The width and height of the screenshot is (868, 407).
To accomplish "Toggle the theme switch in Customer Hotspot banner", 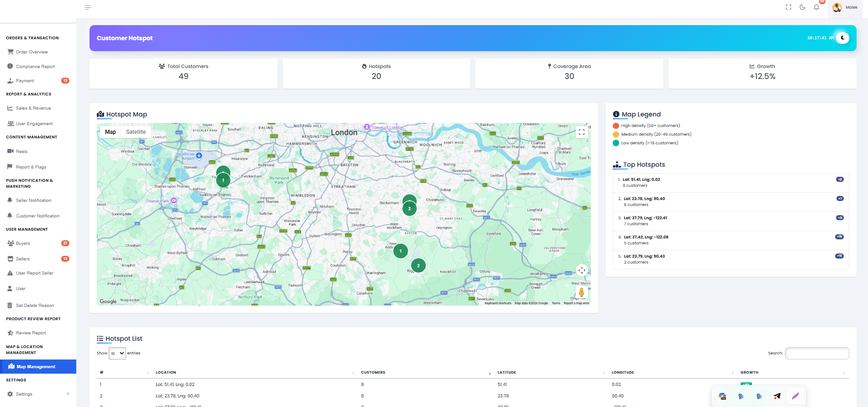I will 843,38.
